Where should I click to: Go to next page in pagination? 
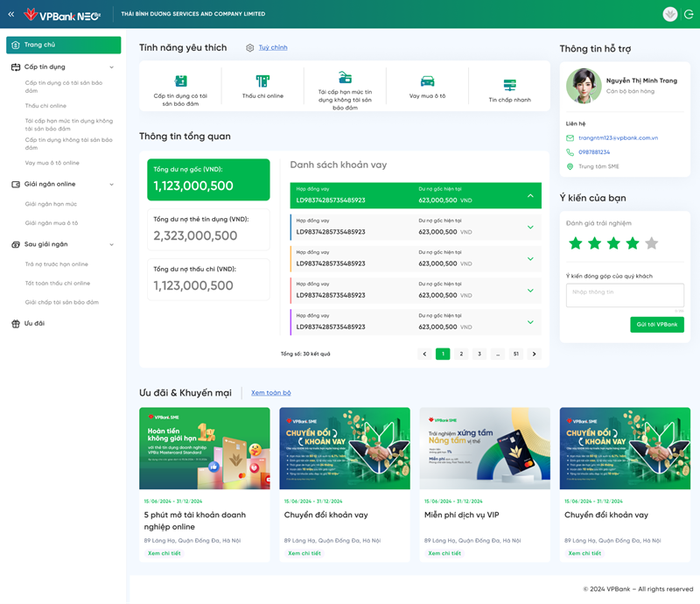pyautogui.click(x=534, y=355)
